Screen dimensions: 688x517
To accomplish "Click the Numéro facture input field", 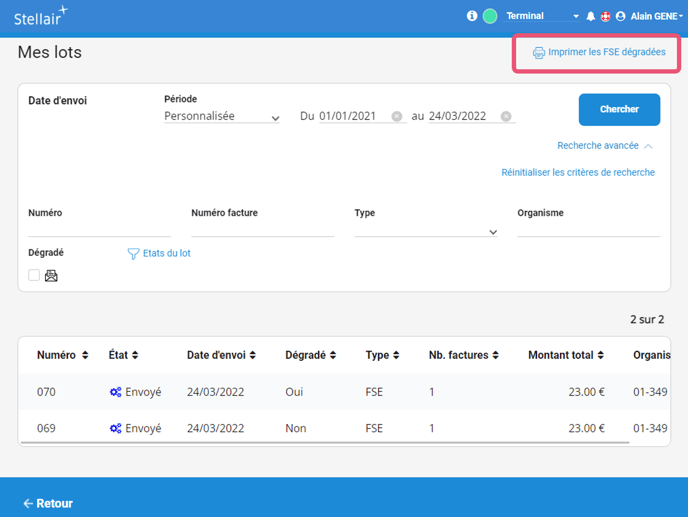I will pos(262,230).
